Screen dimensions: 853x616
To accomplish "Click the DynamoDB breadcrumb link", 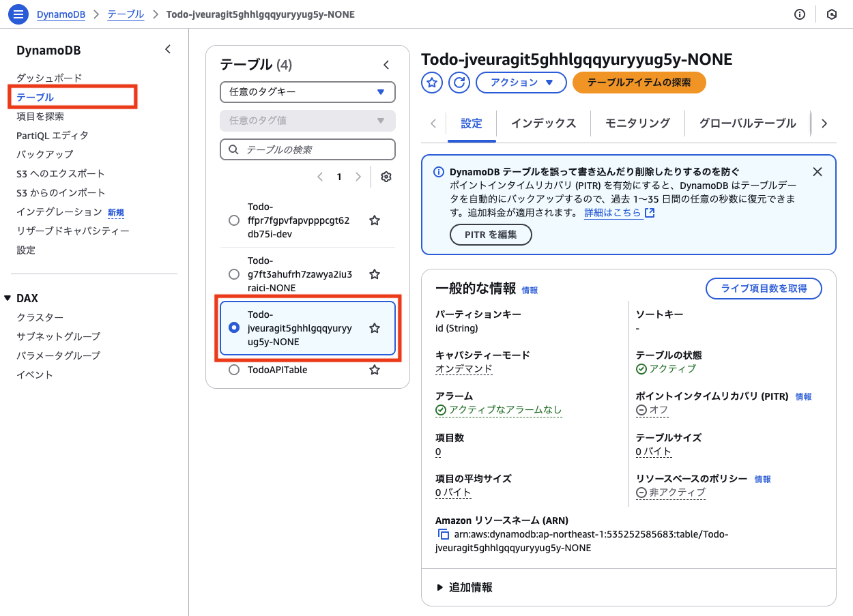I will click(61, 14).
